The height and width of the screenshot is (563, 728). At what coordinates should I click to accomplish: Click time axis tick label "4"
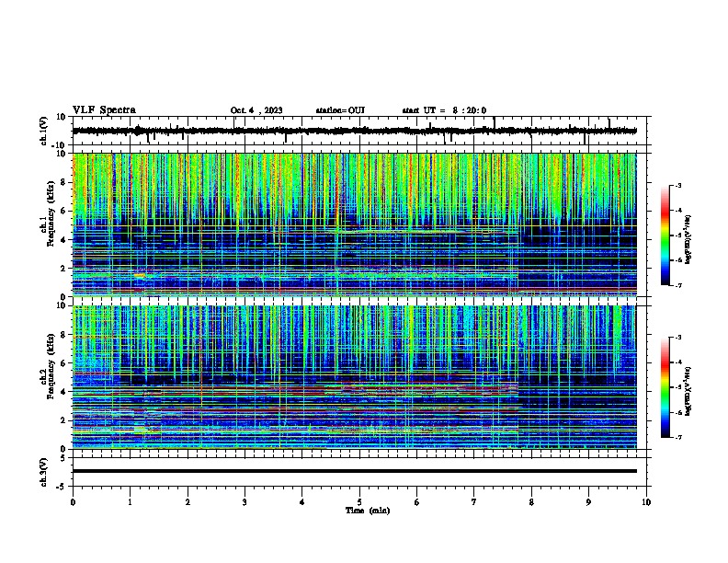[302, 501]
